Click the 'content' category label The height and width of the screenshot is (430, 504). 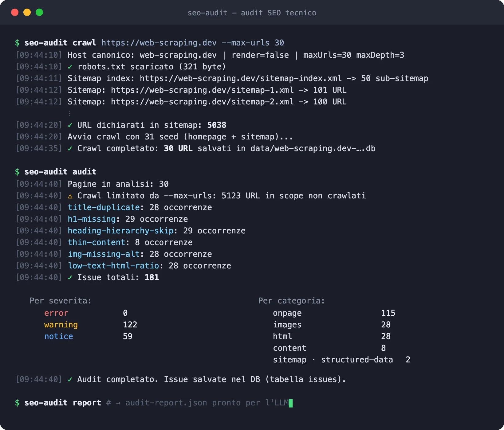pos(289,348)
